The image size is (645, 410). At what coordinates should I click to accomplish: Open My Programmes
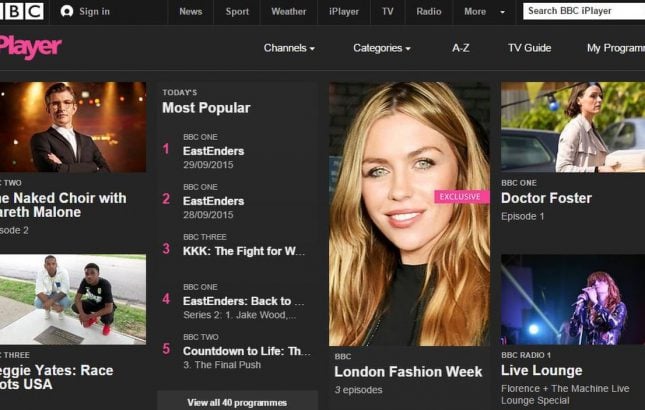616,48
